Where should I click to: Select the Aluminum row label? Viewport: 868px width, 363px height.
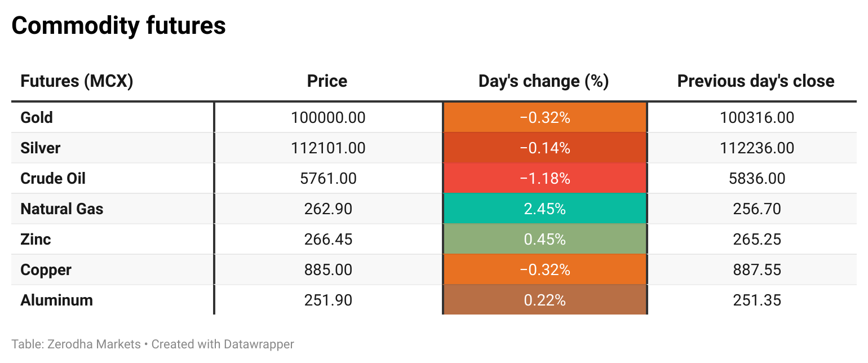56,300
